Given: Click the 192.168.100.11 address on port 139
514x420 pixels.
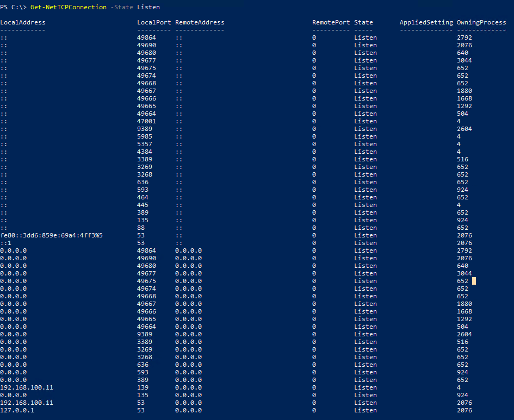Looking at the screenshot, I should (x=26, y=387).
